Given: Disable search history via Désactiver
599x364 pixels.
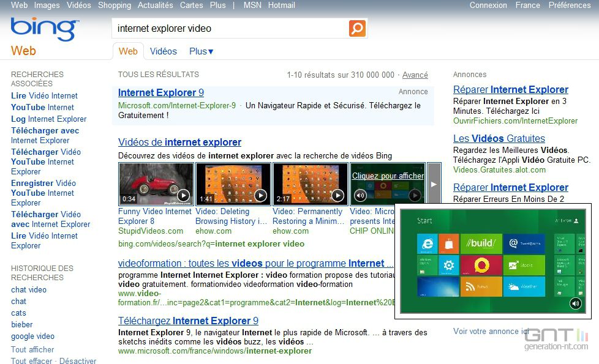Looking at the screenshot, I should click(x=78, y=360).
